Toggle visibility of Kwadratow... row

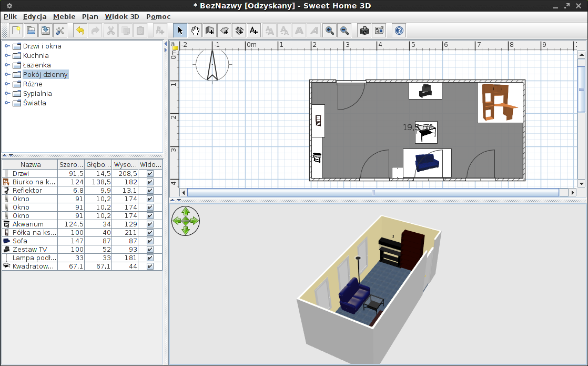click(150, 266)
